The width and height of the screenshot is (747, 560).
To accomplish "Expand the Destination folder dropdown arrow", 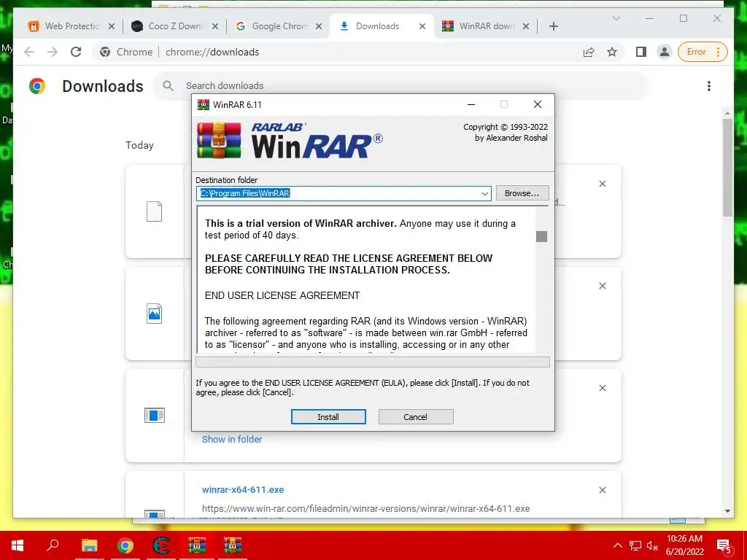I will pyautogui.click(x=484, y=193).
